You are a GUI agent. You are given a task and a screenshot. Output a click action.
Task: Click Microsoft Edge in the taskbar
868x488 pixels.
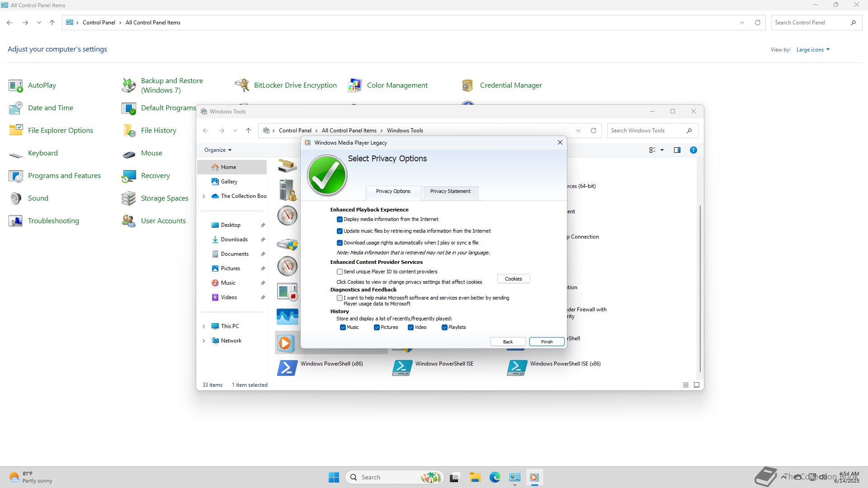(495, 477)
